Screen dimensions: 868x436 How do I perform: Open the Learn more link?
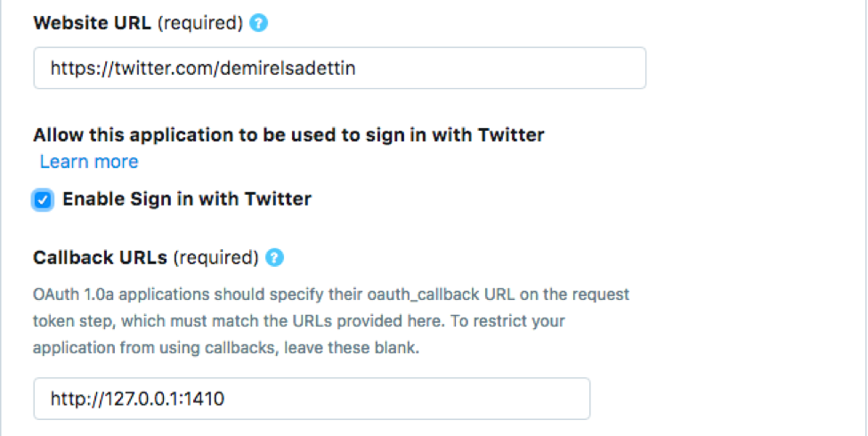click(89, 162)
